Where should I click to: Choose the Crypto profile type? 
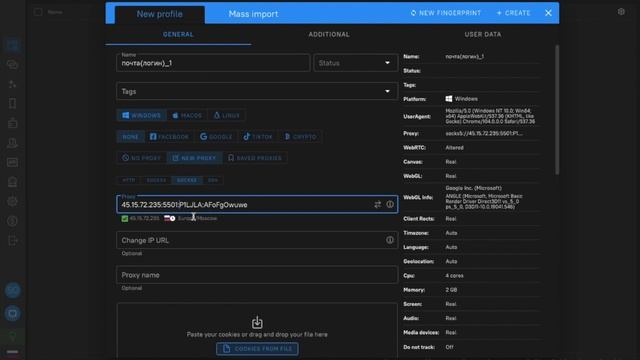tap(300, 137)
